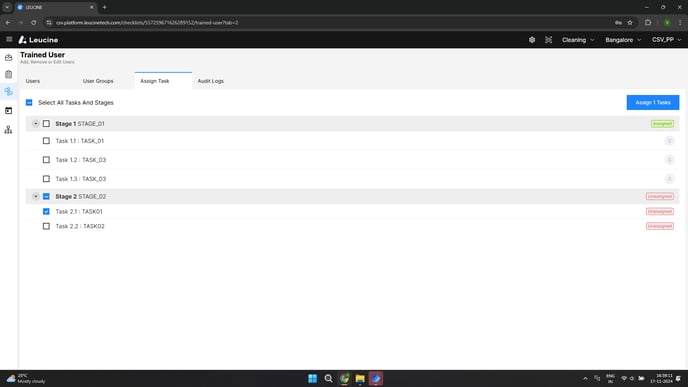Open the hierarchy icon in left sidebar
The height and width of the screenshot is (387, 688).
click(8, 129)
